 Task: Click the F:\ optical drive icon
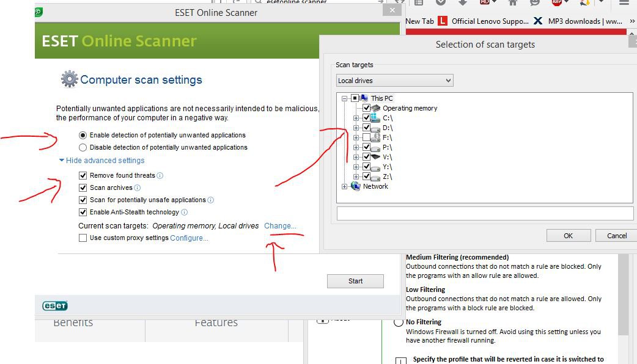pyautogui.click(x=375, y=137)
